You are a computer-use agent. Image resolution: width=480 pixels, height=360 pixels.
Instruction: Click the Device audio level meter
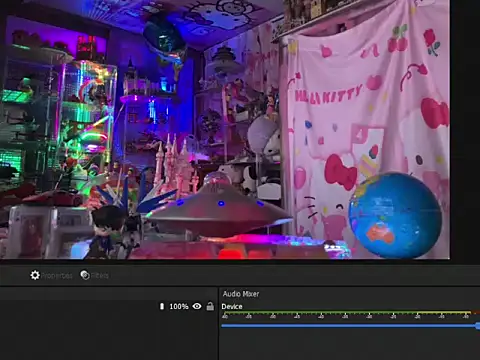[350, 314]
